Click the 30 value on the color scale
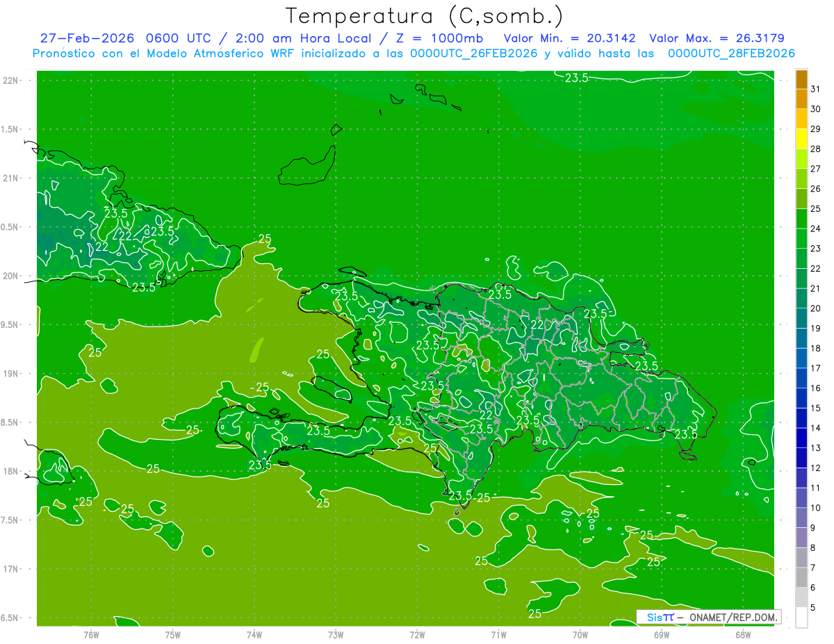 pos(816,109)
